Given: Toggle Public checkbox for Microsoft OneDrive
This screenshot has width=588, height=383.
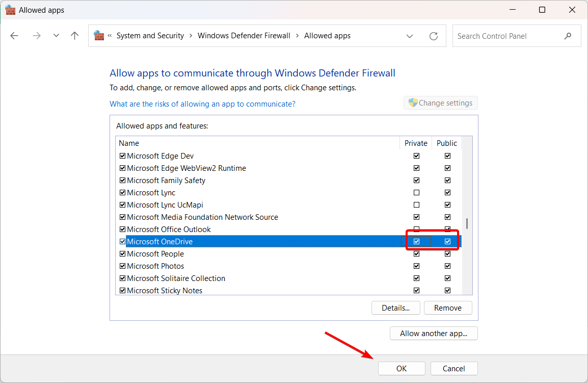Looking at the screenshot, I should pyautogui.click(x=447, y=242).
